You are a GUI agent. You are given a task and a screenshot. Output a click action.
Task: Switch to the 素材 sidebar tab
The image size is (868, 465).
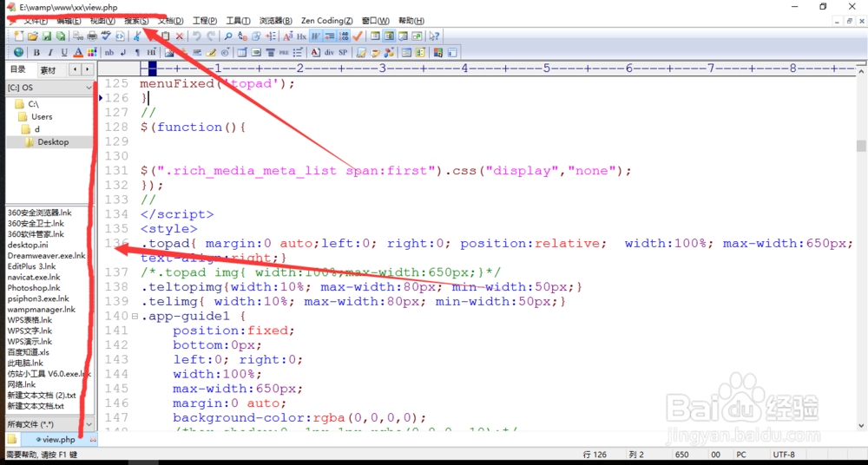coord(48,70)
